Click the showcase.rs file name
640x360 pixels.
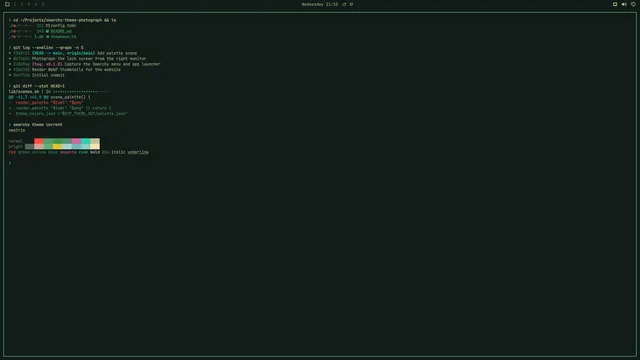(x=63, y=36)
